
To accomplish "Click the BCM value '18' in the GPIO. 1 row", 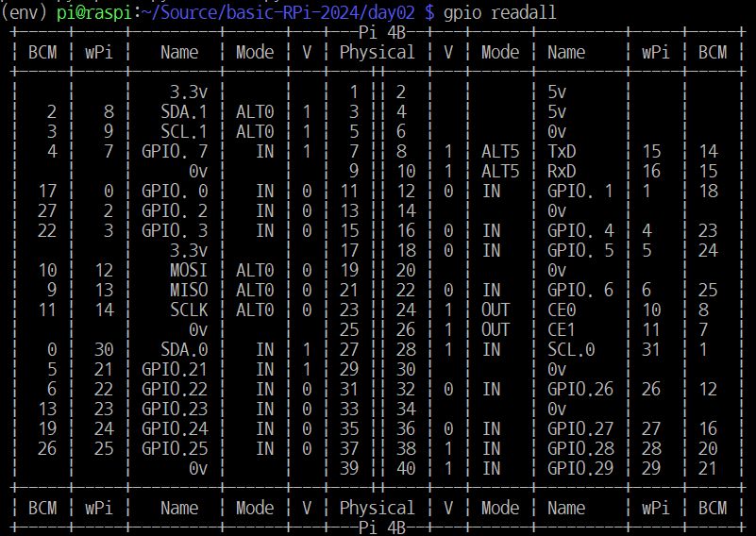I will tap(708, 191).
